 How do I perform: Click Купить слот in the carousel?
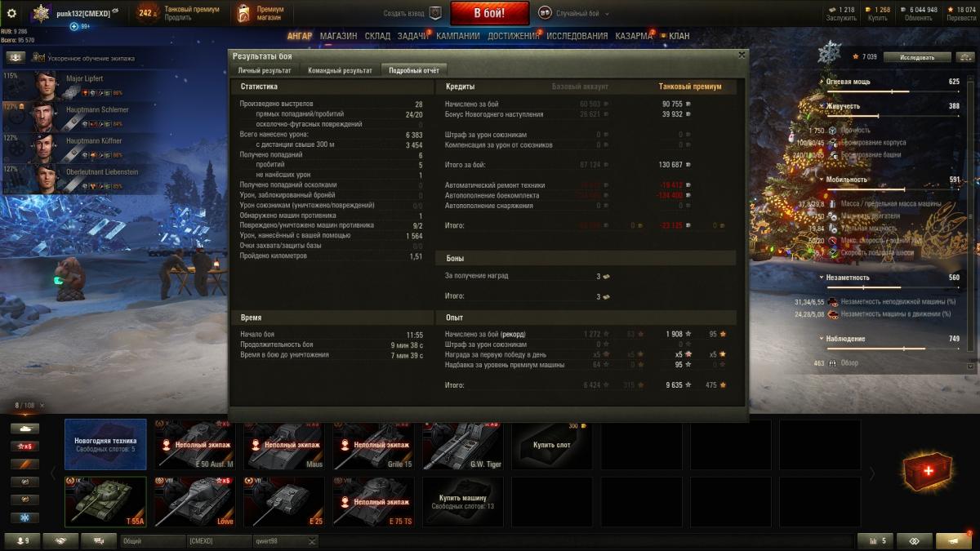click(552, 445)
